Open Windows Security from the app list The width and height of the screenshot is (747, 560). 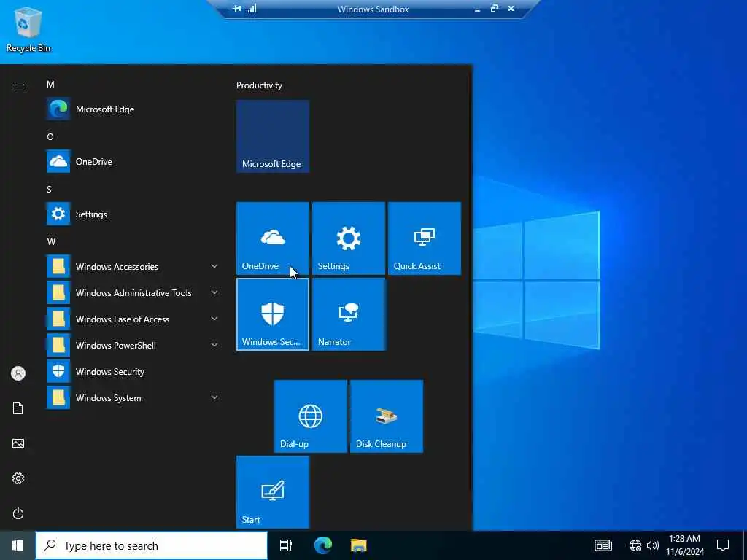coord(133,371)
